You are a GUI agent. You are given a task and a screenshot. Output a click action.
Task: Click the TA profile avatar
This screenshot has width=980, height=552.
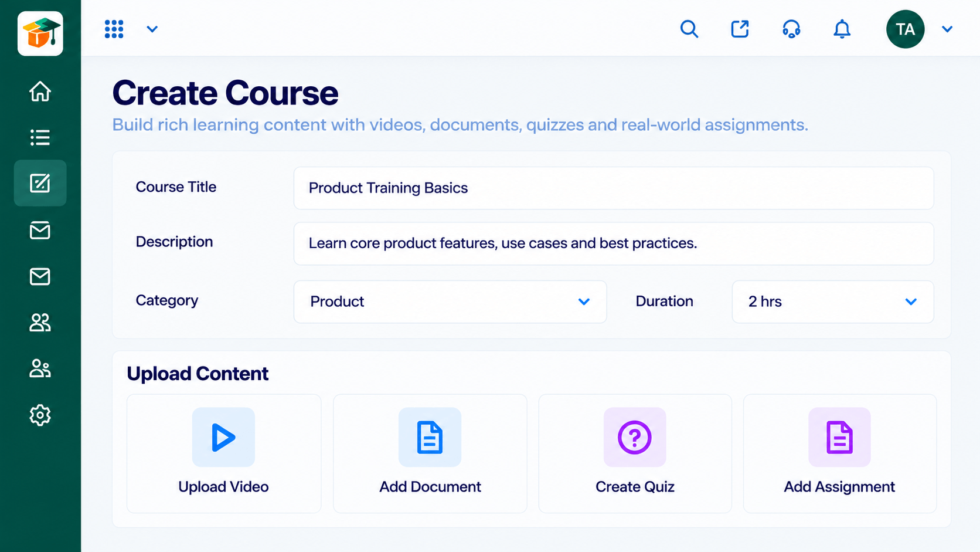[x=905, y=29]
